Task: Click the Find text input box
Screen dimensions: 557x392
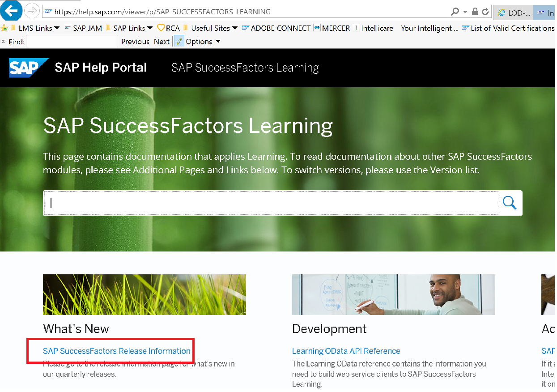Action: click(x=72, y=42)
